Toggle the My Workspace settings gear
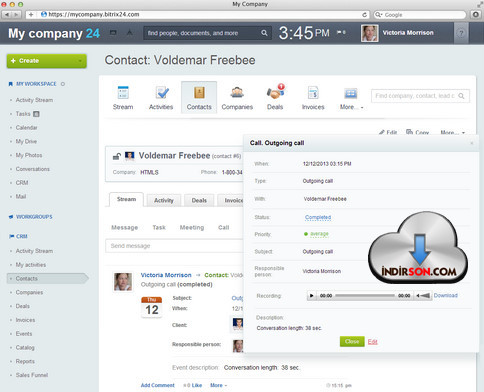 (x=63, y=84)
